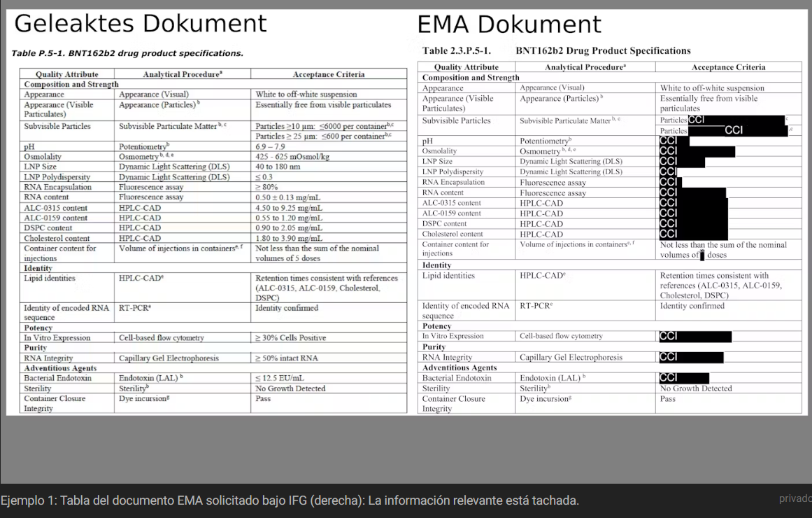Select the '≥ 50% intact RNA' criterion
Image resolution: width=812 pixels, height=518 pixels.
point(286,358)
